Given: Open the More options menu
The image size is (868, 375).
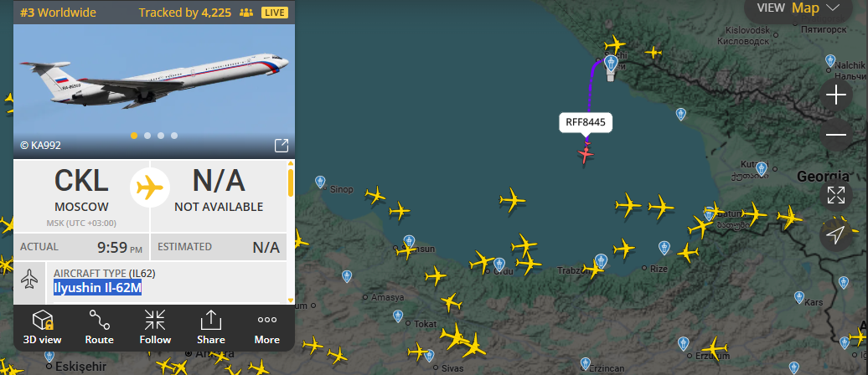Looking at the screenshot, I should click(x=266, y=327).
